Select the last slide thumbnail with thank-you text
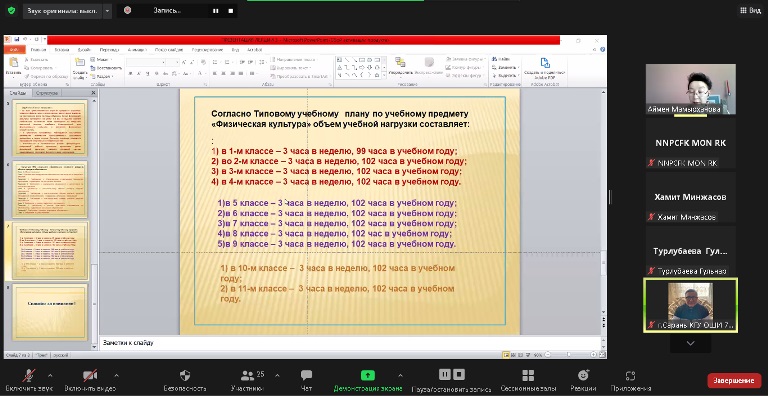This screenshot has width=768, height=396. [x=50, y=312]
